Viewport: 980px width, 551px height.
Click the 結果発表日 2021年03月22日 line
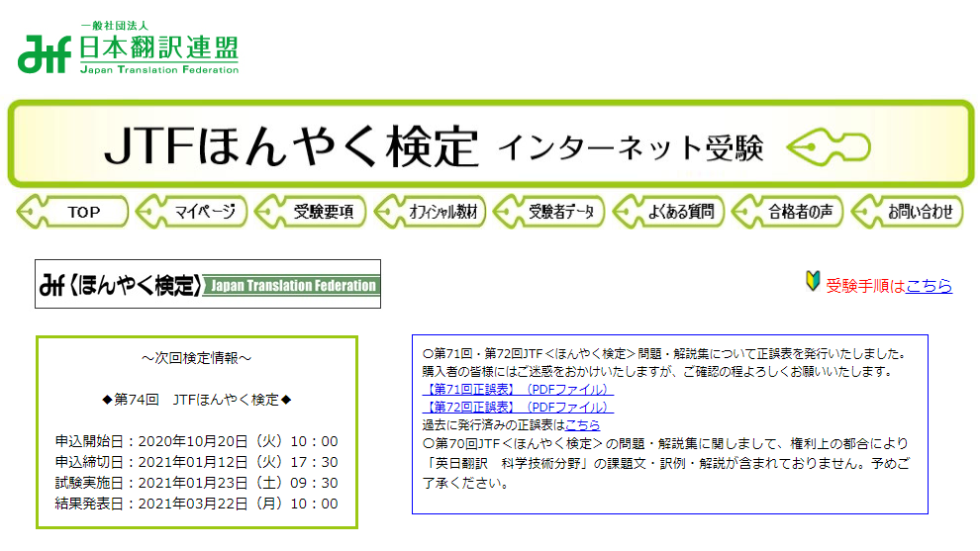[196, 503]
